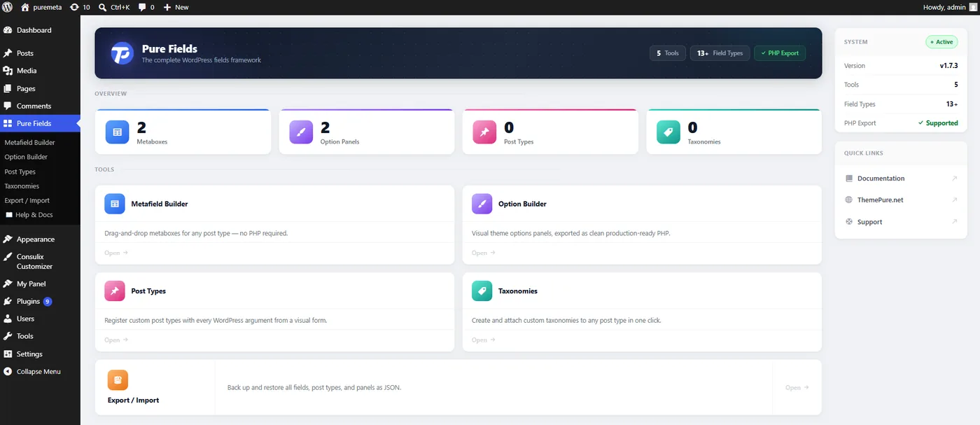Click the Metafield Builder tool card icon
The image size is (980, 425).
coord(115,204)
